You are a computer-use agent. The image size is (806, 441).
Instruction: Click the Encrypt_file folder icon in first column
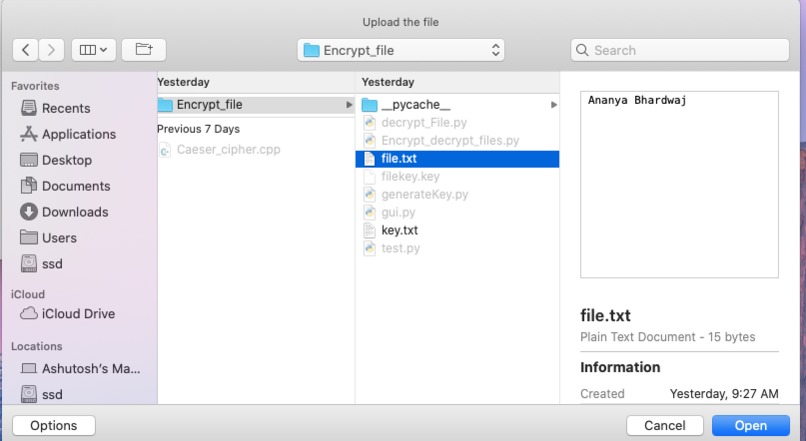point(165,105)
